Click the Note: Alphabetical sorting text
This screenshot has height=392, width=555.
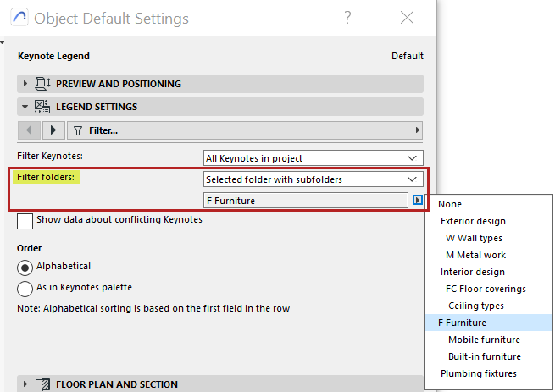coord(153,308)
